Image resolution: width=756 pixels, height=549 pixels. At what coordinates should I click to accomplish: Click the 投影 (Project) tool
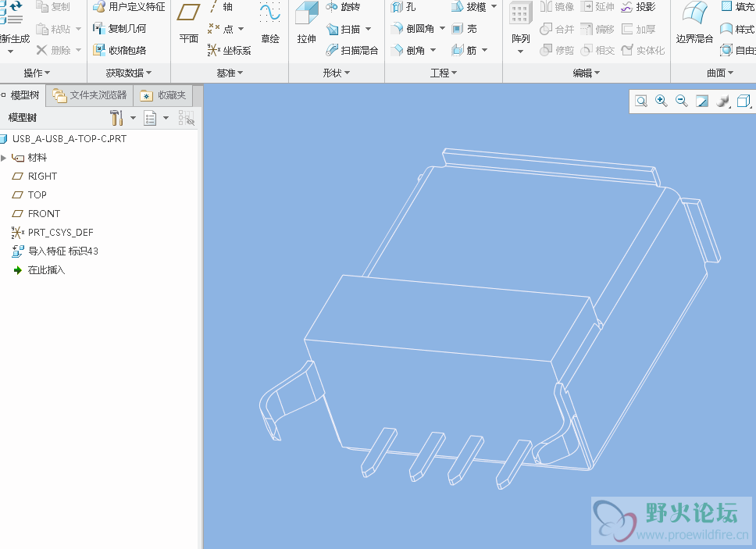click(x=639, y=7)
